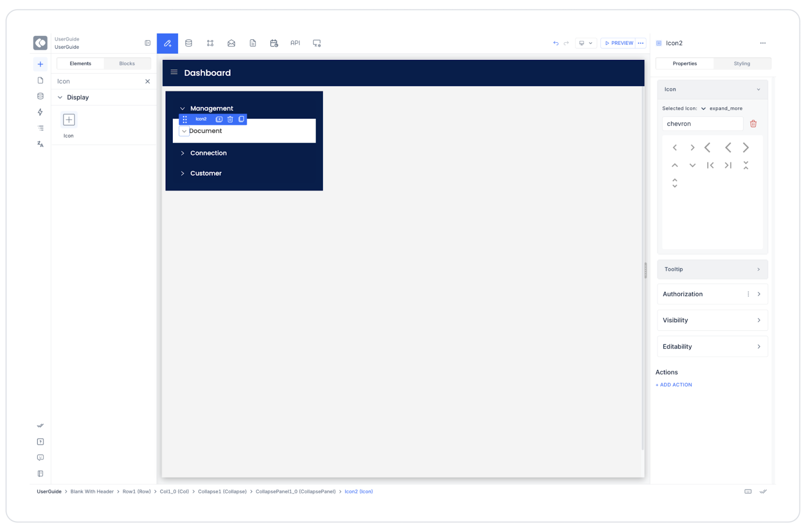Click the hamburger menu beside Dashboard
The image size is (806, 532).
(x=174, y=72)
